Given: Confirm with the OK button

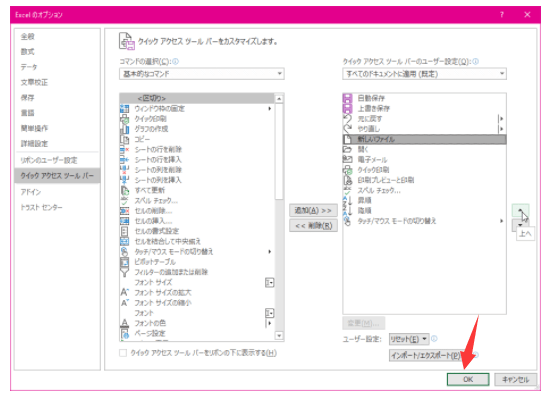Looking at the screenshot, I should [468, 379].
